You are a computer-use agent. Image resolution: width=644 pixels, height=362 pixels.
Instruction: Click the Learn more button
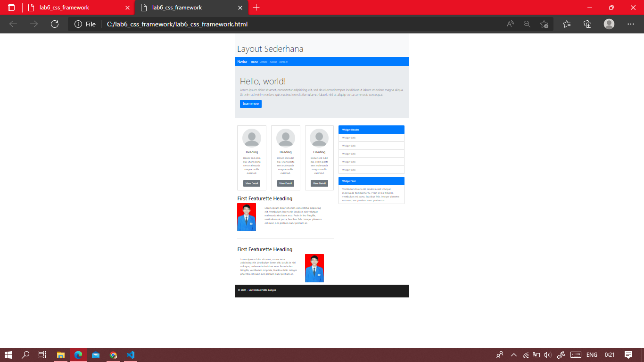[251, 104]
